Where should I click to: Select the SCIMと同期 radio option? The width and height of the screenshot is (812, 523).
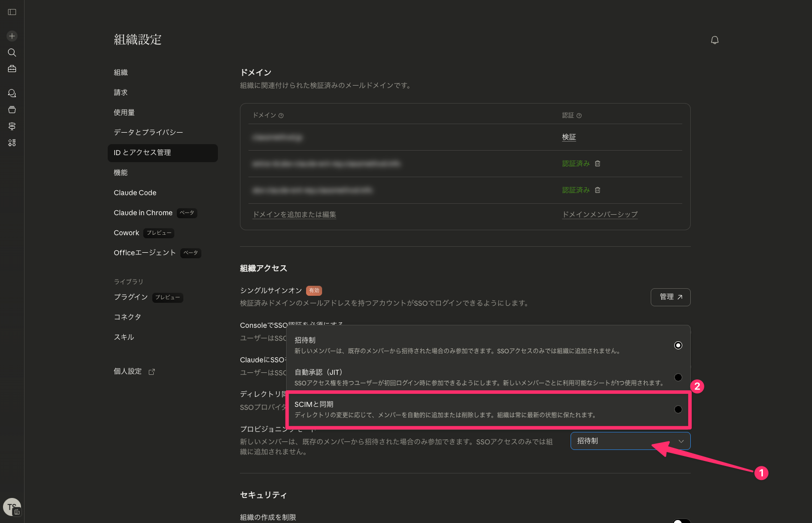[x=678, y=409]
